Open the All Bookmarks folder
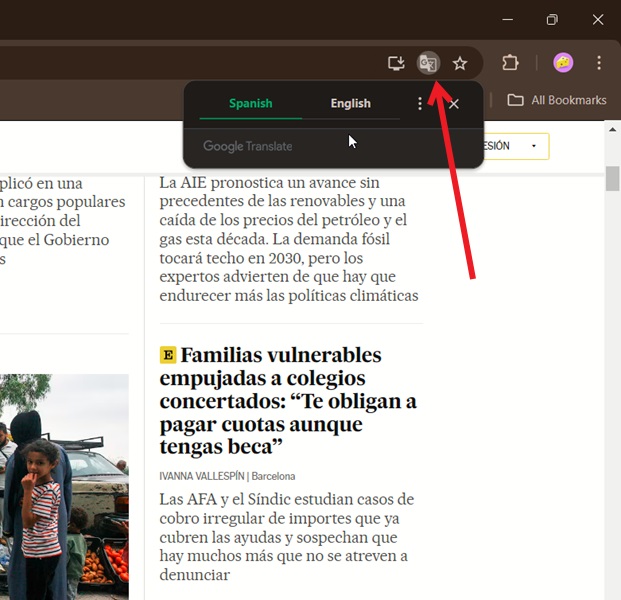621x600 pixels. coord(557,100)
